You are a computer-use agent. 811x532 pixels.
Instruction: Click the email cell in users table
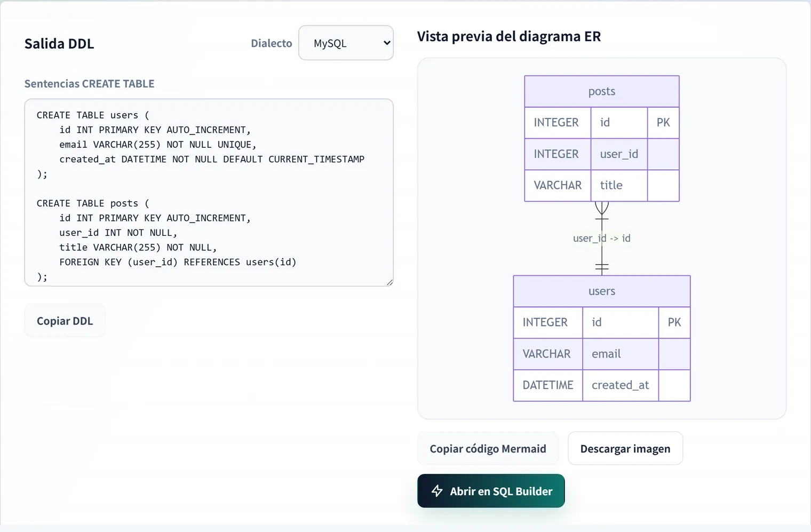pos(621,354)
